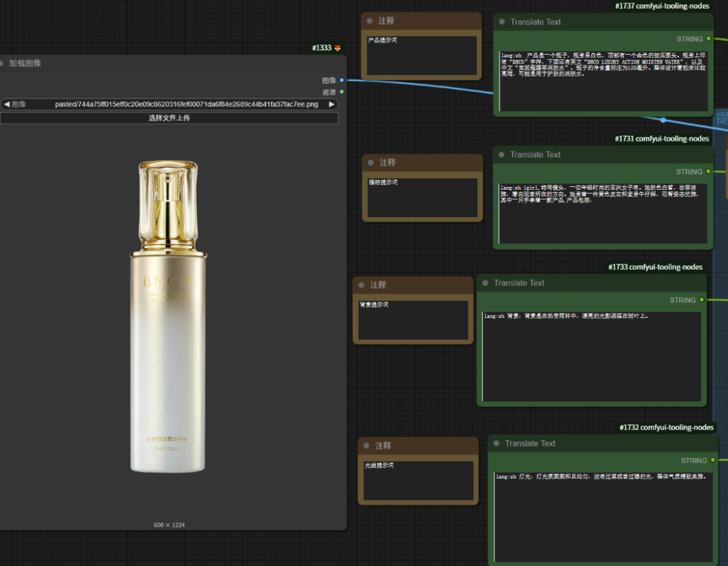
Task: Edit the 产品提示词 note text field
Action: click(421, 55)
